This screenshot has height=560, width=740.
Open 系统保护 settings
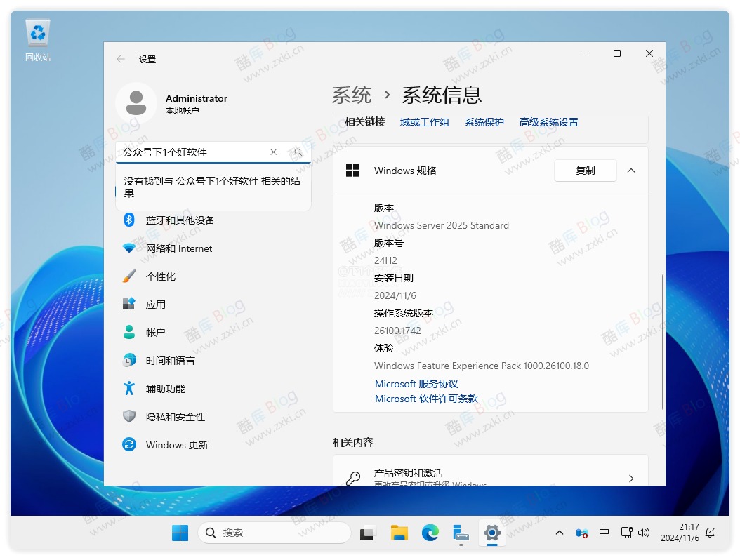tap(484, 121)
